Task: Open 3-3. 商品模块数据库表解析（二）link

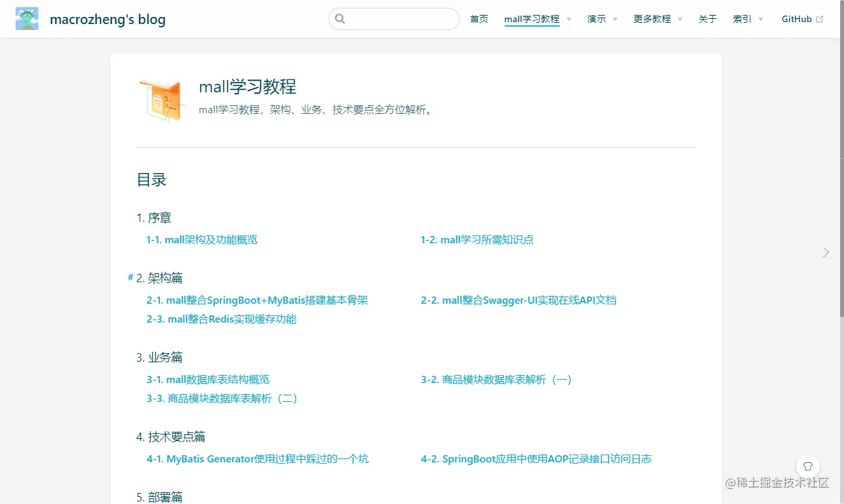Action: pyautogui.click(x=223, y=398)
